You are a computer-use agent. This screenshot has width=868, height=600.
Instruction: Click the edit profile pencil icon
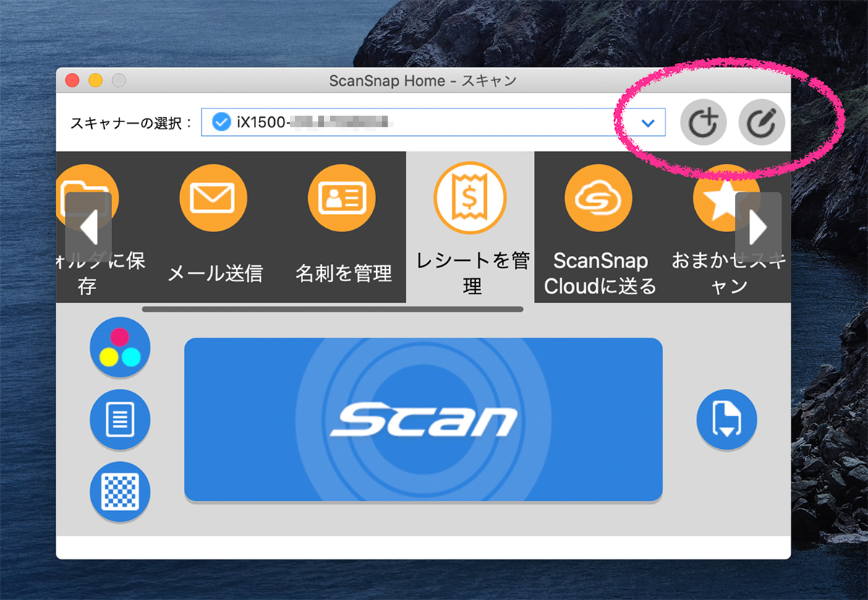pos(762,124)
